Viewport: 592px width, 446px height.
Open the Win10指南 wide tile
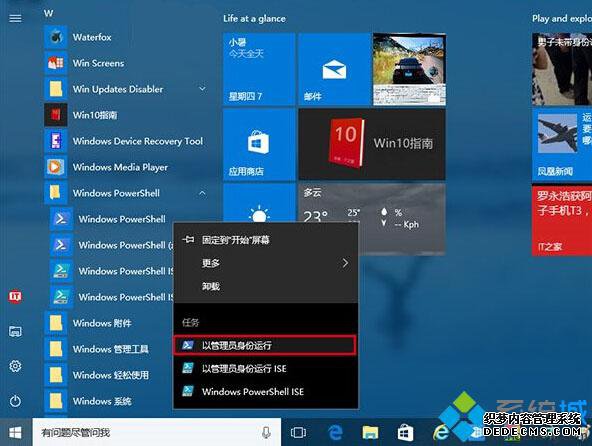click(x=372, y=144)
